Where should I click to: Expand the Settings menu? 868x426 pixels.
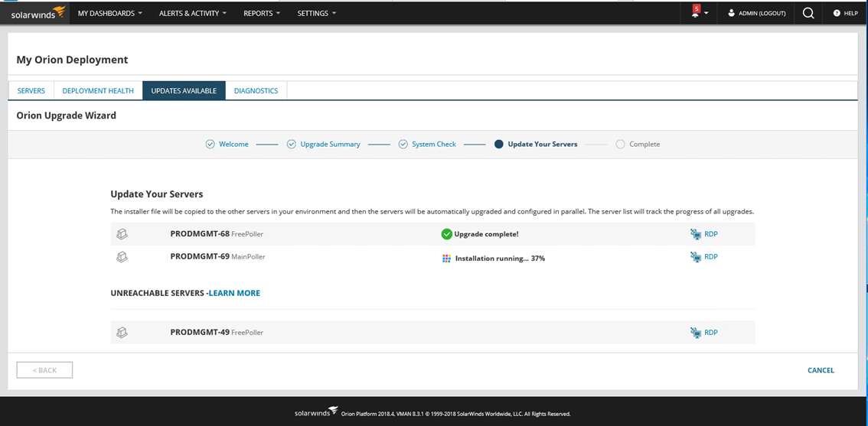(x=317, y=13)
